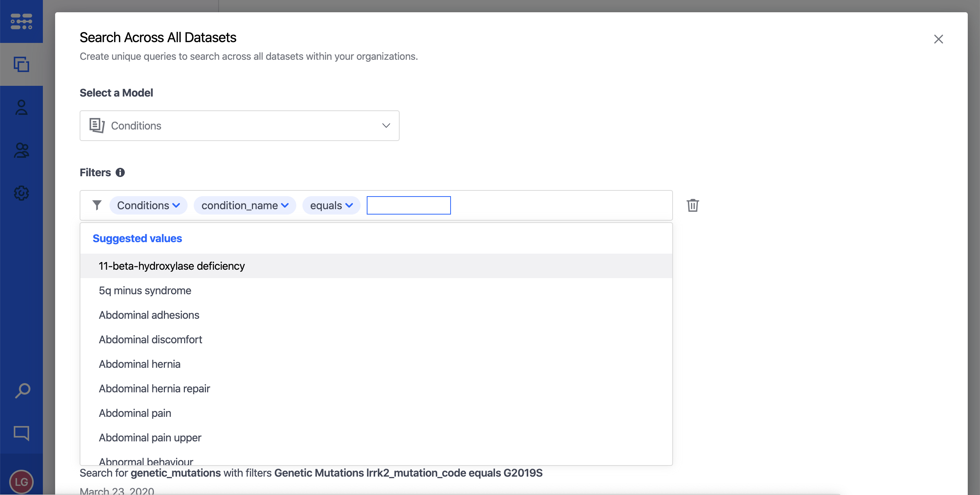Viewport: 980px width, 495px height.
Task: Open the single-person profile icon
Action: coord(21,108)
